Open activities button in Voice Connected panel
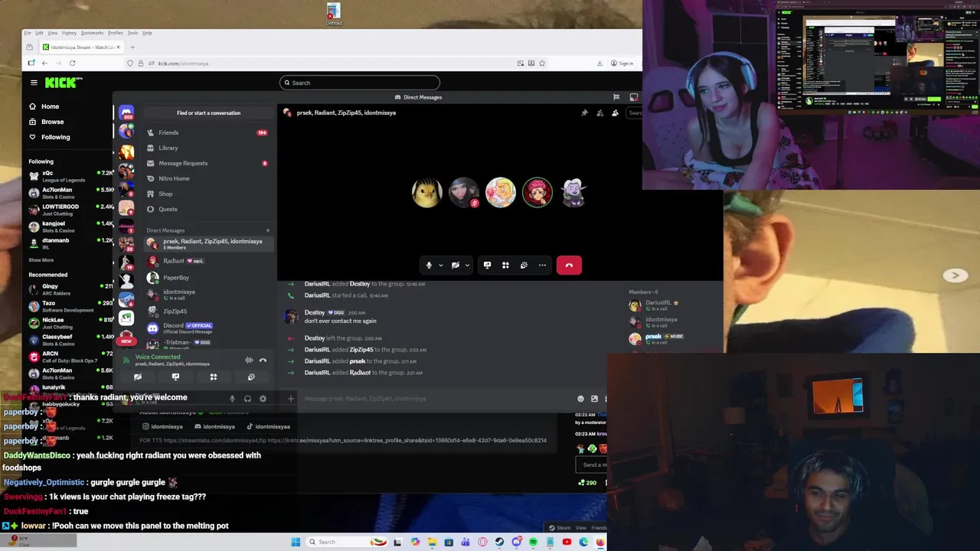 tap(214, 377)
